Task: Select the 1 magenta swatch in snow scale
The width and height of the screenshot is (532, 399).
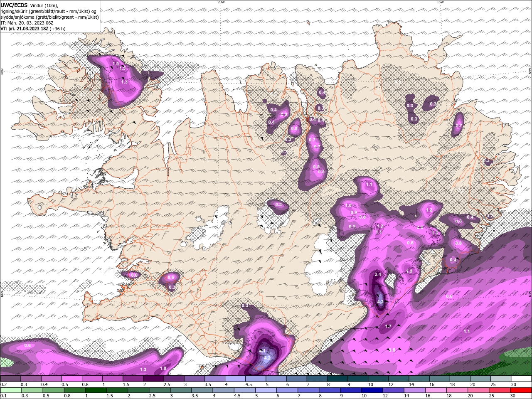Action: [113, 379]
